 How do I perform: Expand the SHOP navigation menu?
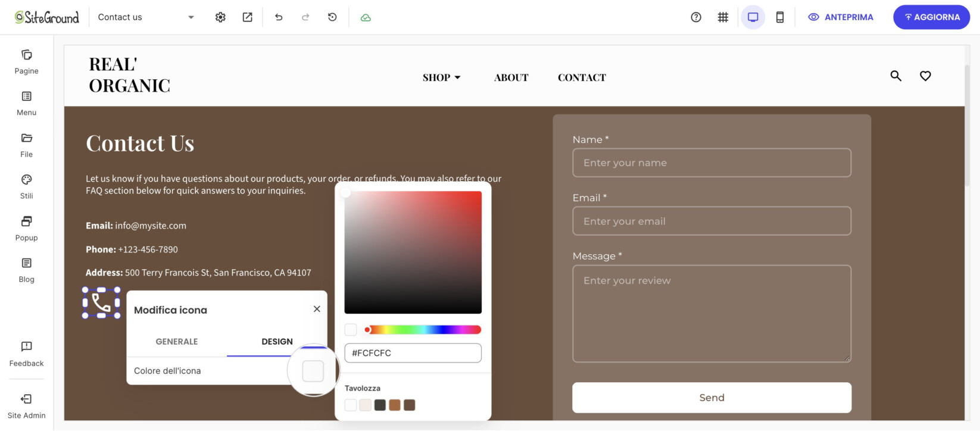[x=442, y=77]
